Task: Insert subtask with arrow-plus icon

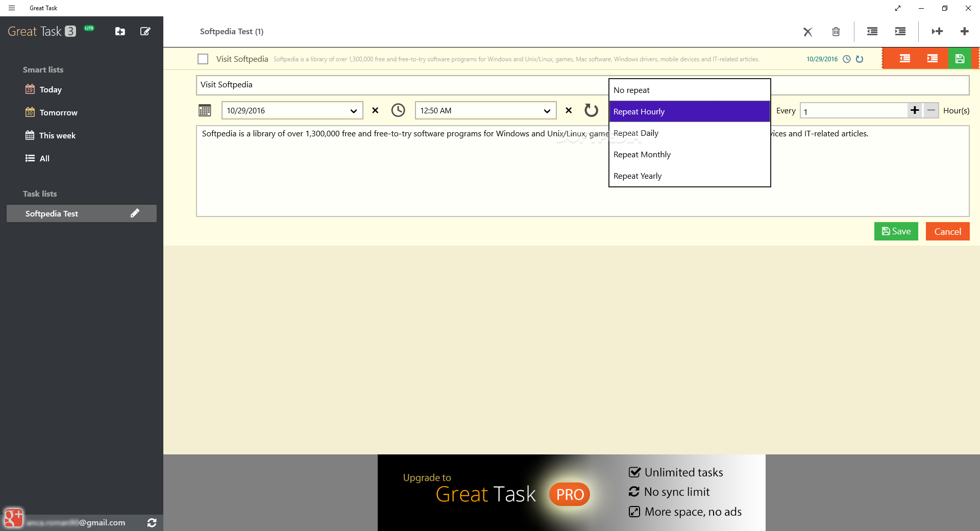Action: 937,32
